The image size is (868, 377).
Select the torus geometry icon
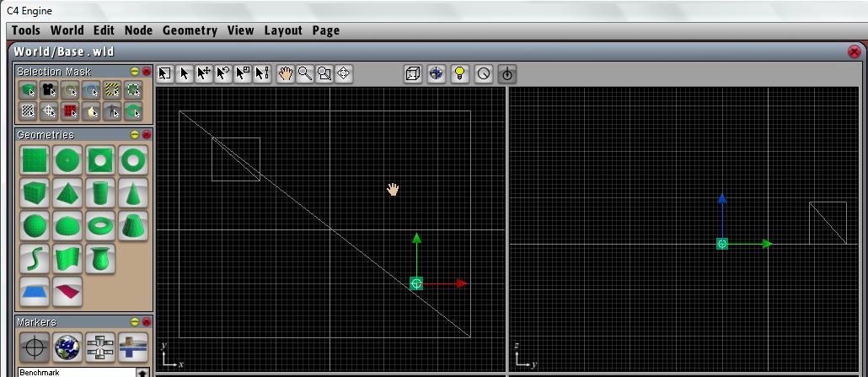pyautogui.click(x=100, y=225)
